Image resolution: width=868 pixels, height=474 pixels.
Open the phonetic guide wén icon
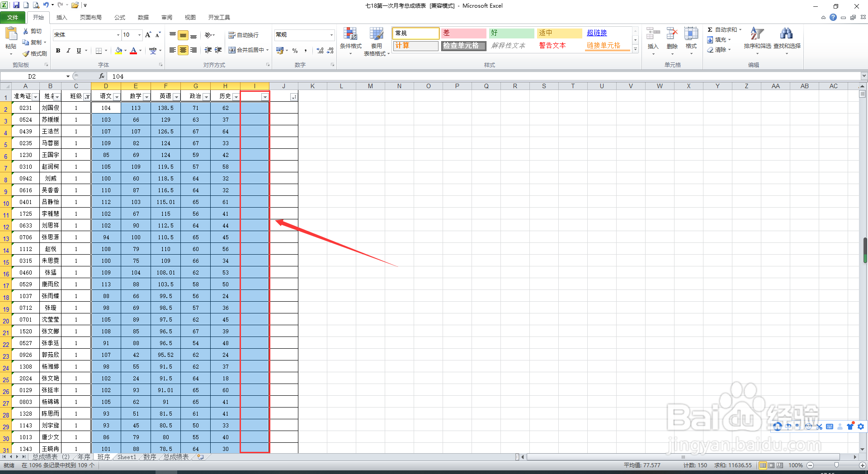153,51
